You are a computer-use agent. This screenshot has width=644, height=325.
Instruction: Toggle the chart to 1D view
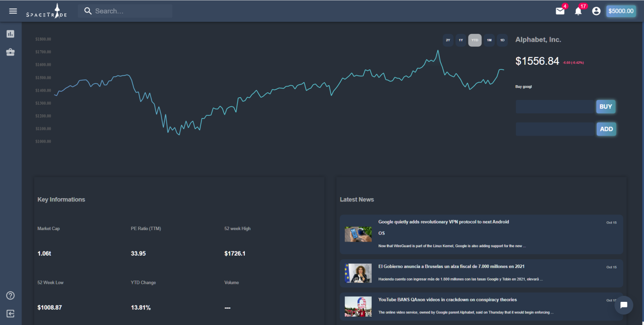502,40
